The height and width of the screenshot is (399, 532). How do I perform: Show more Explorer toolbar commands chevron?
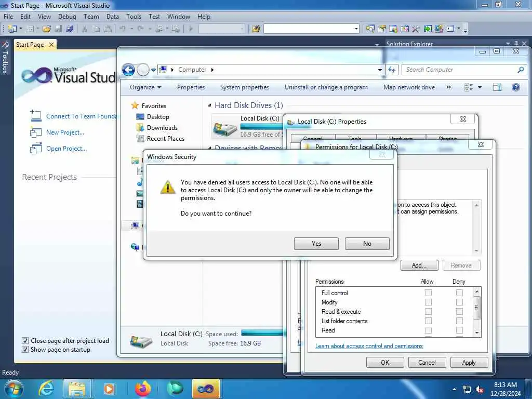449,87
